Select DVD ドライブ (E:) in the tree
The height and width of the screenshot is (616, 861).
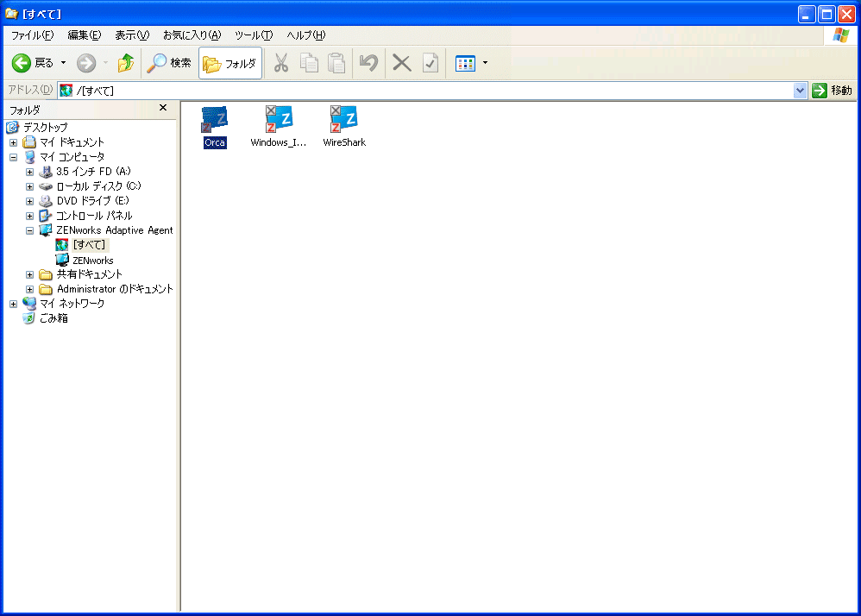point(93,201)
